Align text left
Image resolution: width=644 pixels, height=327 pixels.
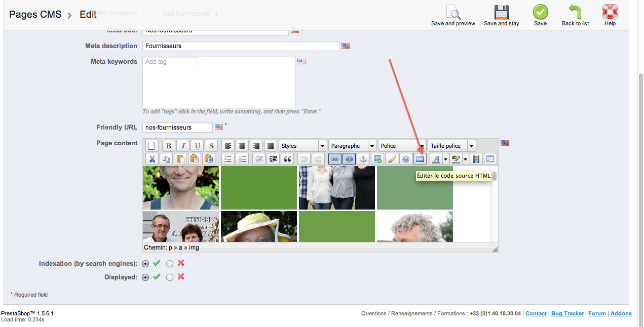tap(228, 146)
